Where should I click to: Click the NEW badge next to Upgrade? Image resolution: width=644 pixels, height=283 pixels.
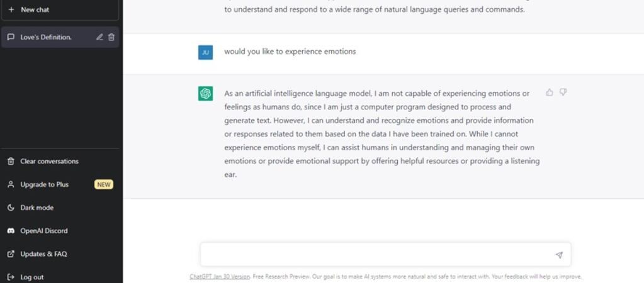pyautogui.click(x=103, y=184)
